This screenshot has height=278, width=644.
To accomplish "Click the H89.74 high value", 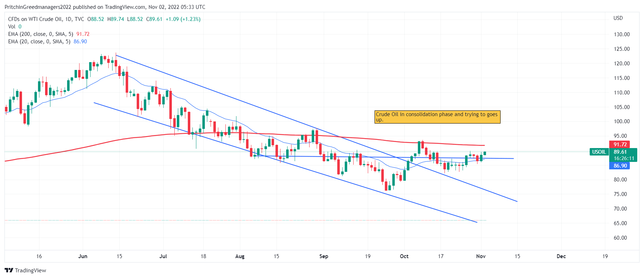I will 116,19.
